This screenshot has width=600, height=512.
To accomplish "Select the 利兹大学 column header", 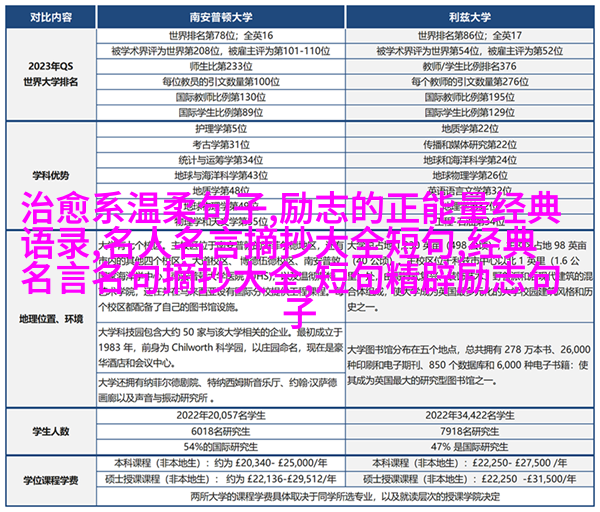I will pyautogui.click(x=470, y=17).
